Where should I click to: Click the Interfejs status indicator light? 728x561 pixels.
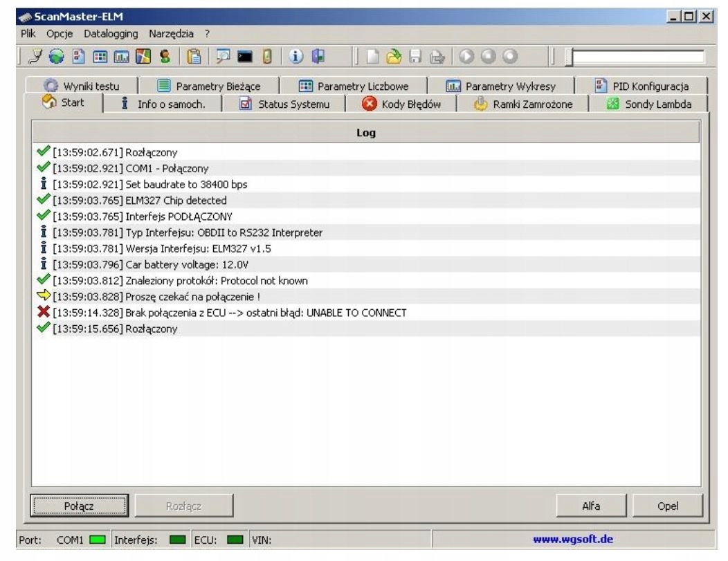click(x=177, y=540)
